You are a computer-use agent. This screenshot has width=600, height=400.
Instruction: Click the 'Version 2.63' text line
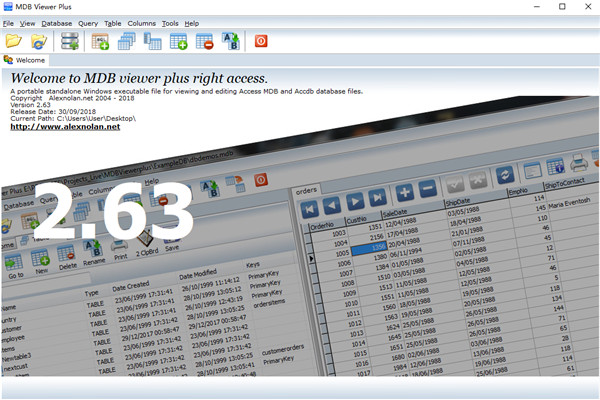tap(30, 105)
